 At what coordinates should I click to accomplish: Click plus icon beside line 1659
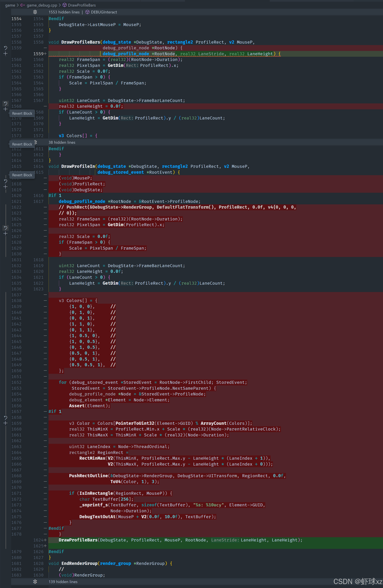[5, 423]
